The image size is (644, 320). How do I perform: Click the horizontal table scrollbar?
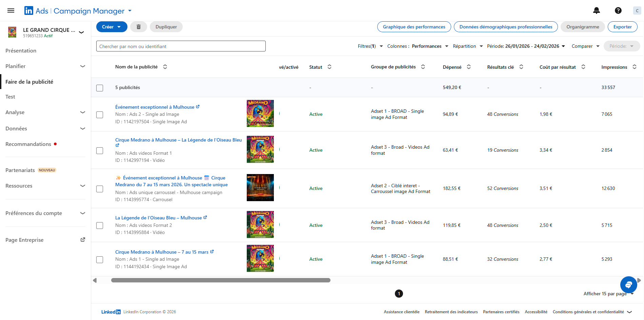click(221, 280)
